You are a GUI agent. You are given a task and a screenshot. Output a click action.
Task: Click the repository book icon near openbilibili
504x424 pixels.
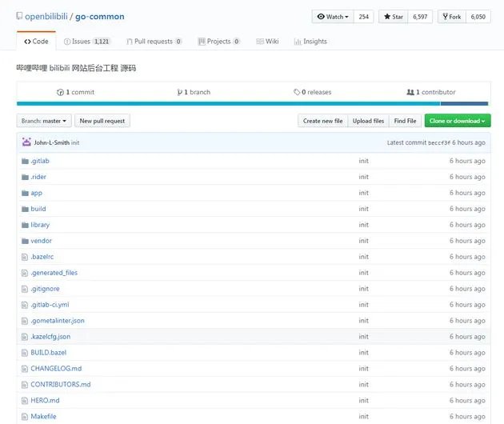pos(19,16)
